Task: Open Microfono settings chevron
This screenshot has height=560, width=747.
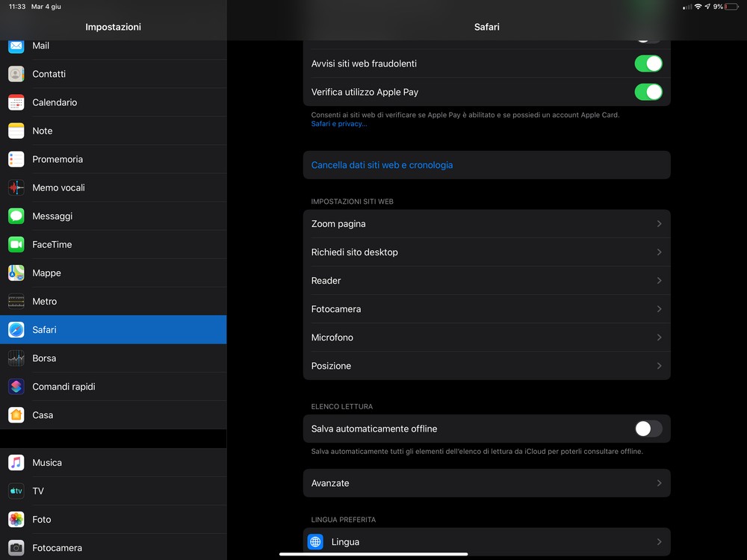Action: pyautogui.click(x=660, y=337)
